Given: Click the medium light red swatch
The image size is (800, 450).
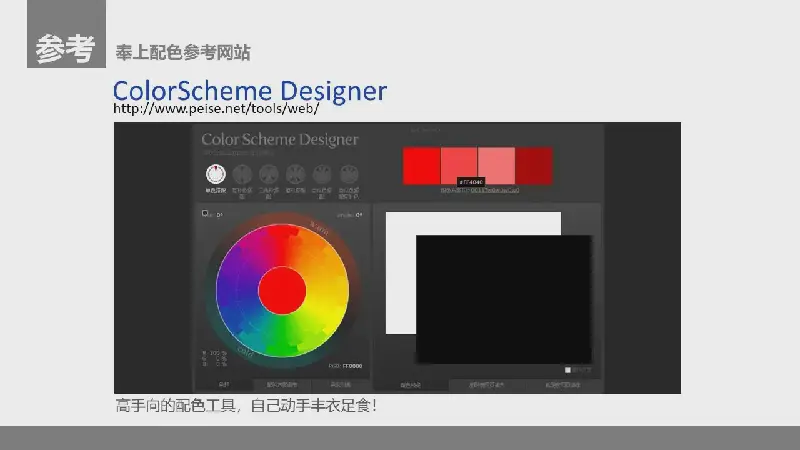Looking at the screenshot, I should click(x=459, y=166).
